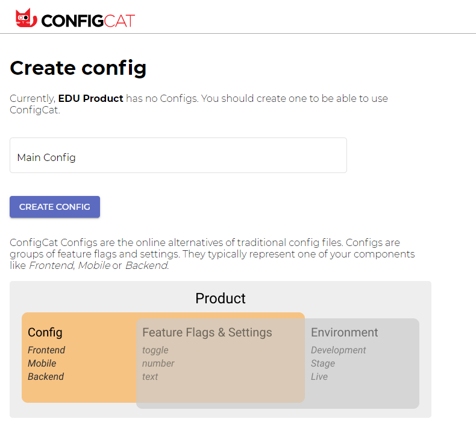Click the toggle item in Feature Flags
476x448 pixels.
pyautogui.click(x=155, y=350)
